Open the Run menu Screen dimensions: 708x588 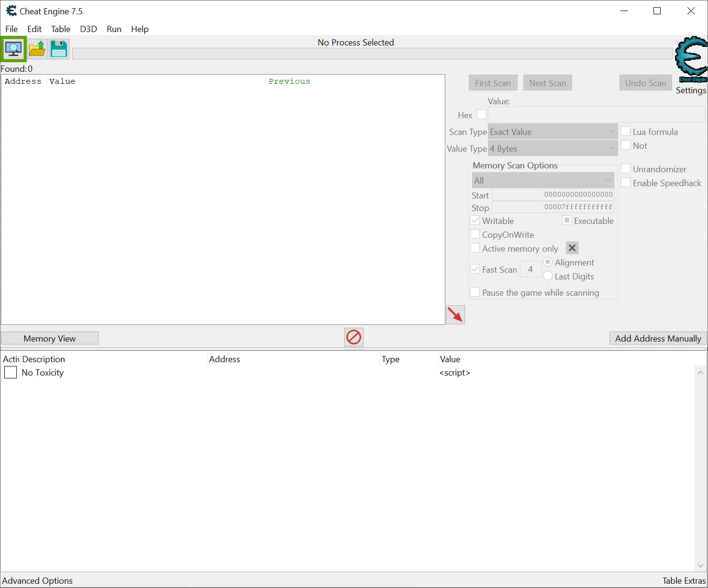[114, 29]
